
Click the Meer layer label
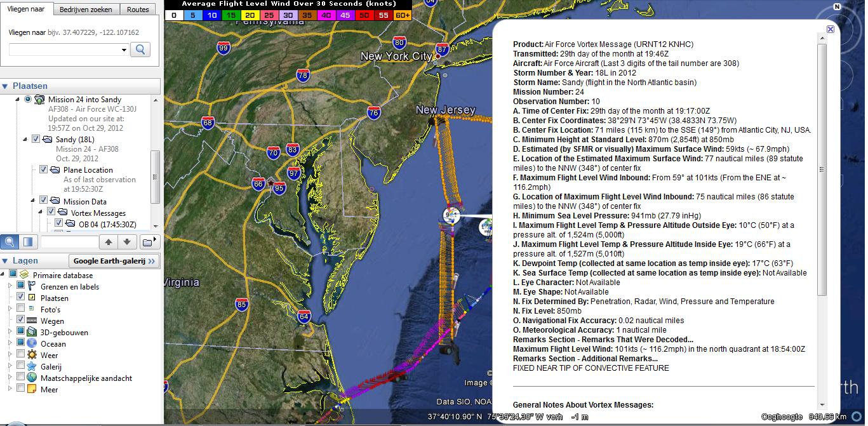click(x=49, y=389)
